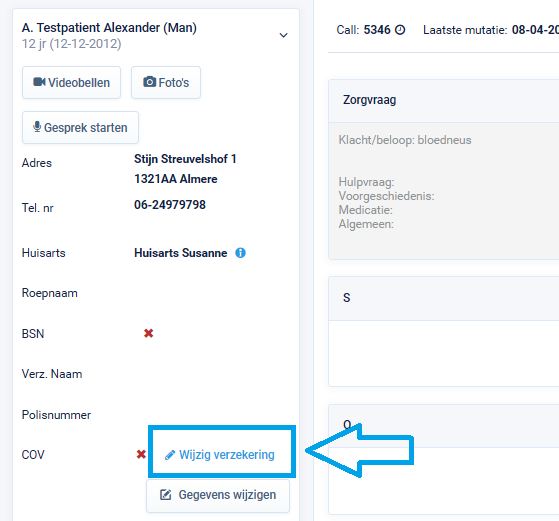
Task: Click inside the Zorgvraag text area
Action: pyautogui.click(x=443, y=191)
